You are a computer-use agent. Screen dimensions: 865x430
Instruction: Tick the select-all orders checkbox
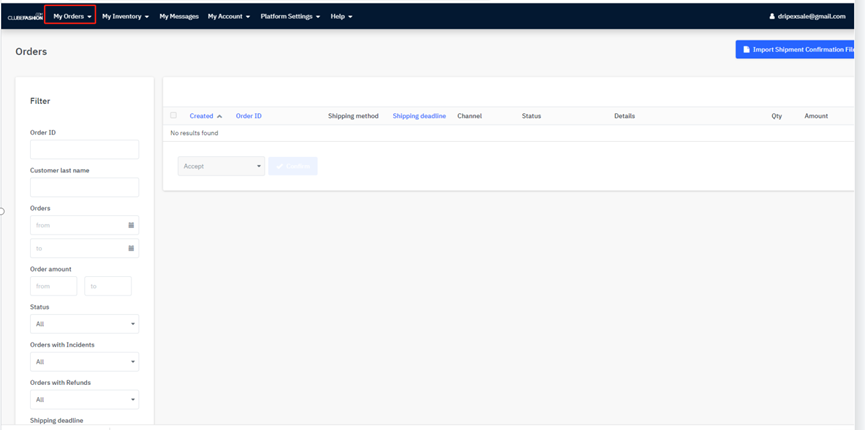[173, 116]
